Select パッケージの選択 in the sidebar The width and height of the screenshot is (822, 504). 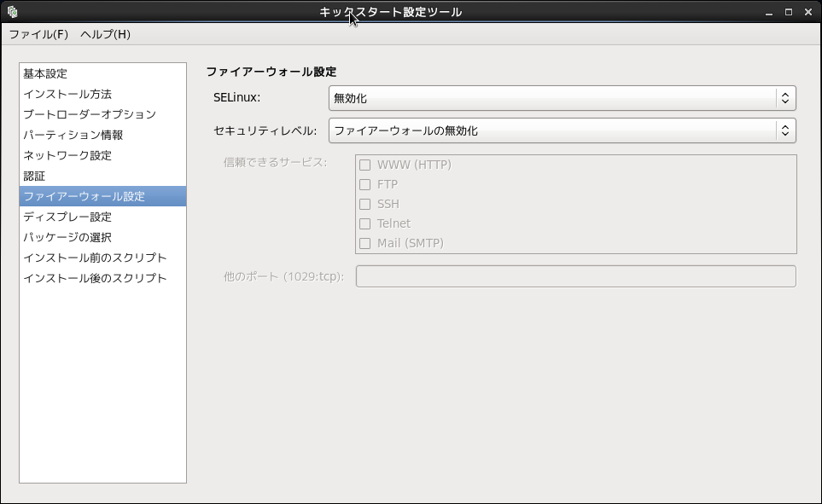67,237
